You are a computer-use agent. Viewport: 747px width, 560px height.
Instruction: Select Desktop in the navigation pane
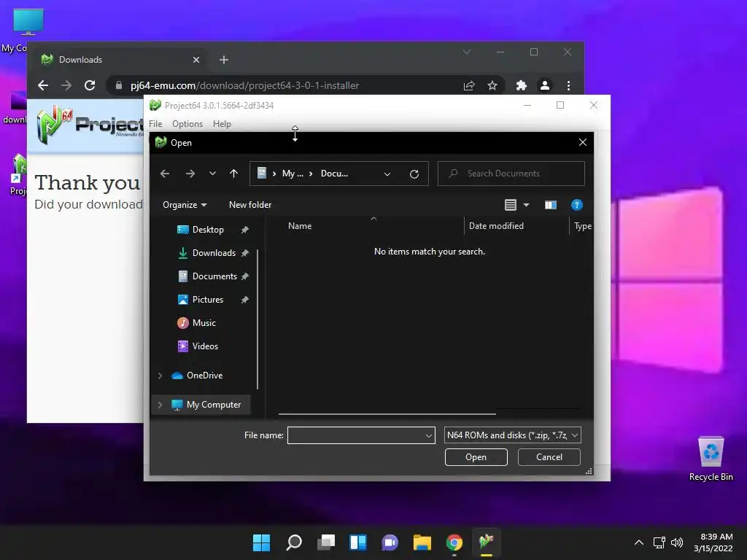click(x=208, y=230)
